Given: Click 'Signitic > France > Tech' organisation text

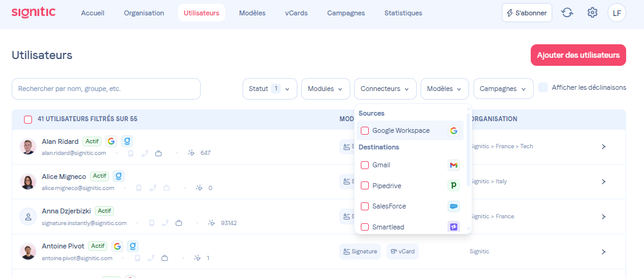Looking at the screenshot, I should 502,146.
